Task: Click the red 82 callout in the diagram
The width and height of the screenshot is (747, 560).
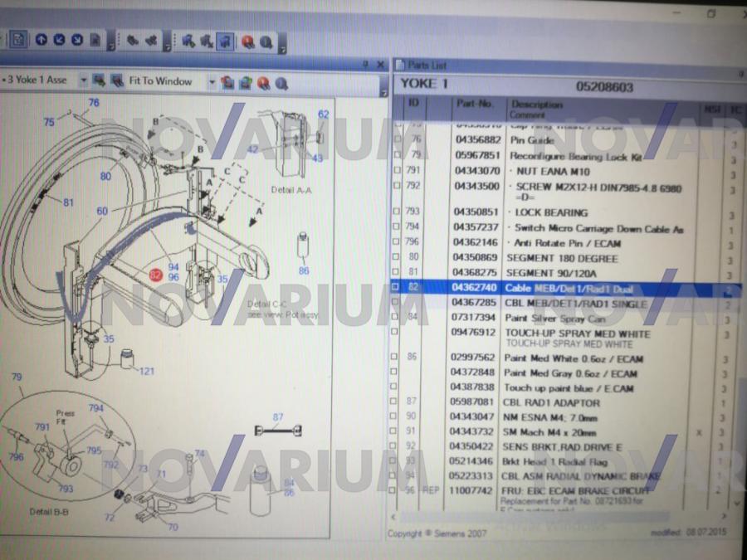Action: [x=155, y=275]
